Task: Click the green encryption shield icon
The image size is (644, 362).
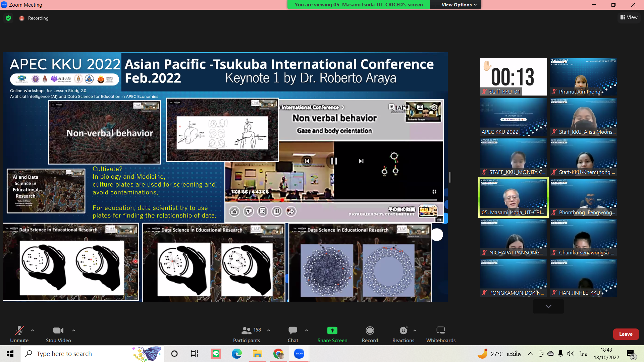Action: click(x=8, y=18)
